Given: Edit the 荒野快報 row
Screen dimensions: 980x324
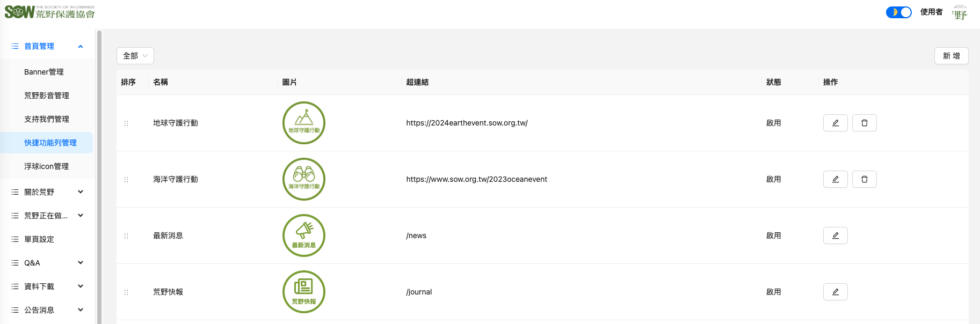Looking at the screenshot, I should (835, 292).
